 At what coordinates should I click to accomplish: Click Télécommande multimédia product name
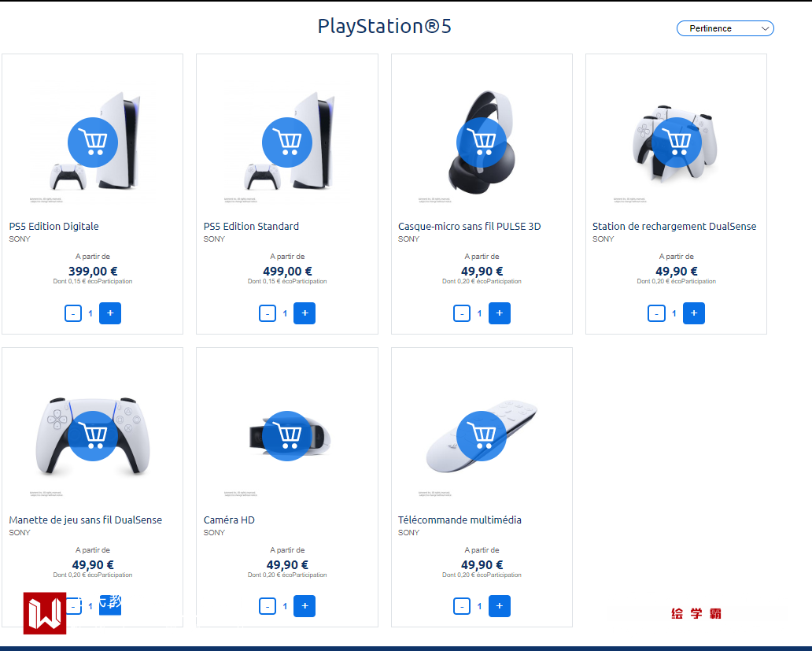click(460, 520)
